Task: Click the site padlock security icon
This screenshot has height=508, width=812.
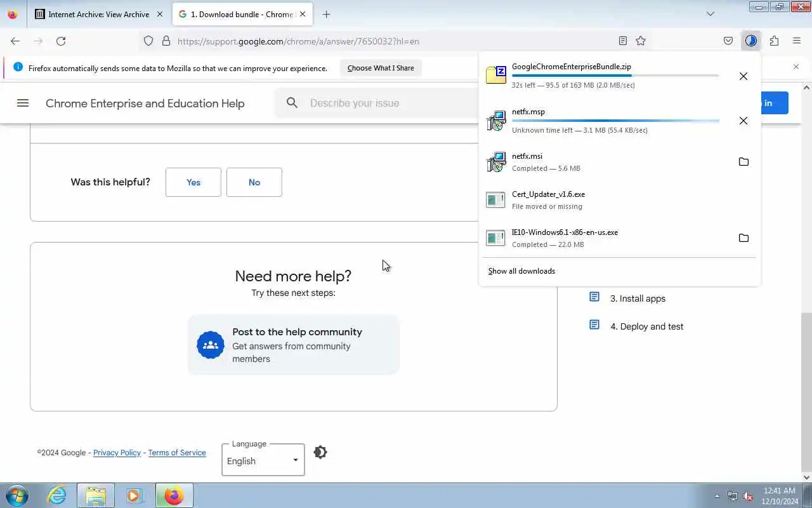Action: [x=166, y=41]
